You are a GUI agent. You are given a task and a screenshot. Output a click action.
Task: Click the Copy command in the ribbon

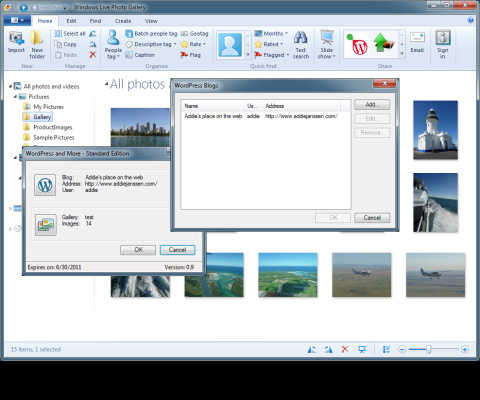[x=66, y=44]
